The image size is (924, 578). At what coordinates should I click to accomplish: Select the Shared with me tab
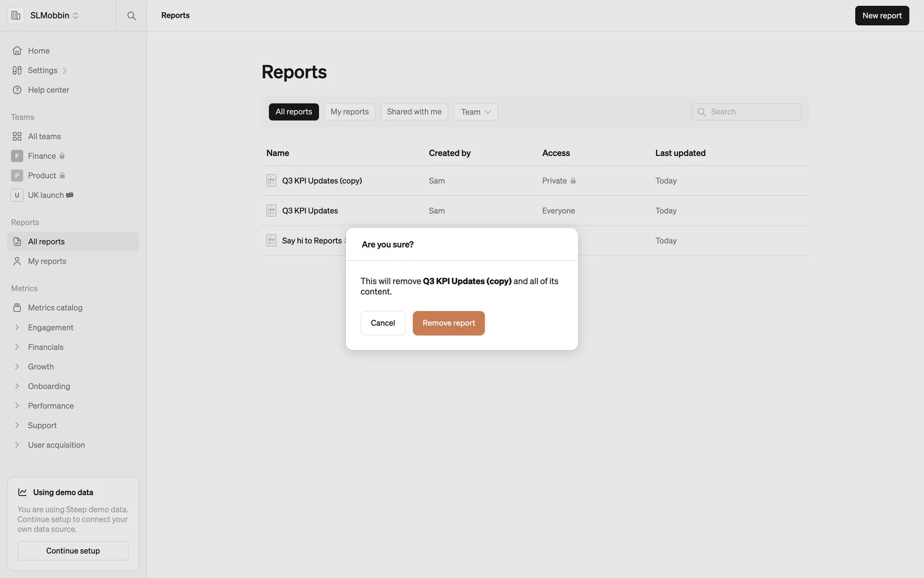414,112
